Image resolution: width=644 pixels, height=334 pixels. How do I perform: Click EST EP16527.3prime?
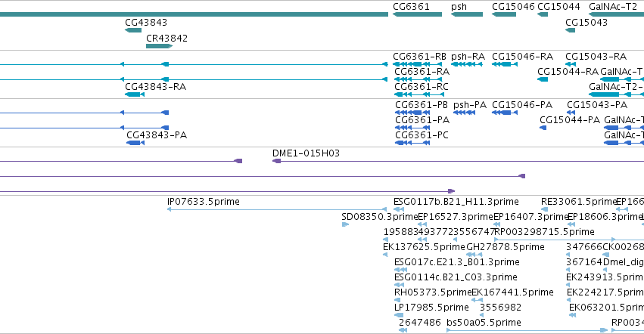[455, 217]
